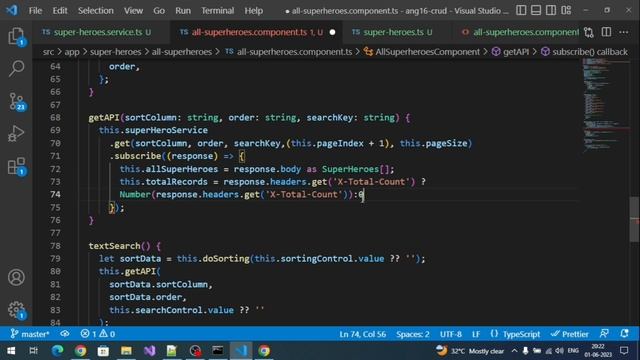
Task: Open notifications bell in status bar
Action: tap(624, 334)
